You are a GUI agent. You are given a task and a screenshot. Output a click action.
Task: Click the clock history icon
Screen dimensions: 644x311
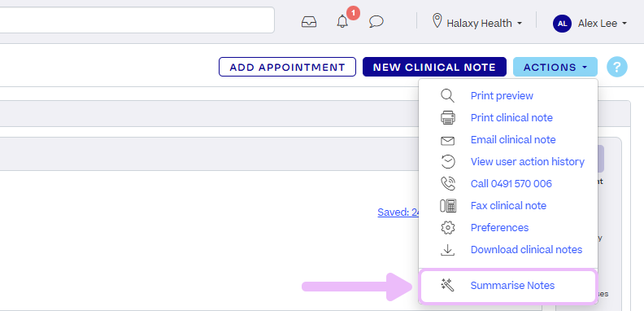[x=448, y=162]
